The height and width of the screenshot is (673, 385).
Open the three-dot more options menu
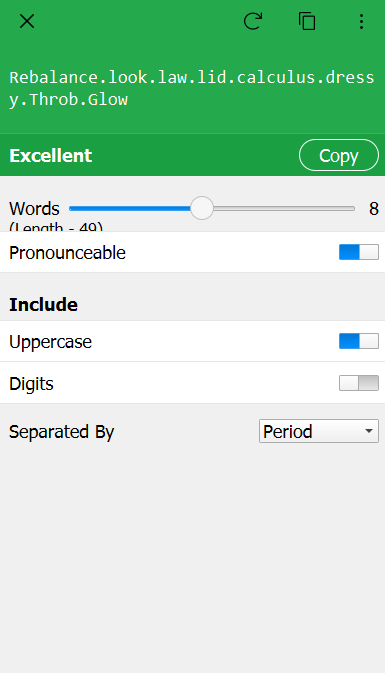[x=361, y=21]
